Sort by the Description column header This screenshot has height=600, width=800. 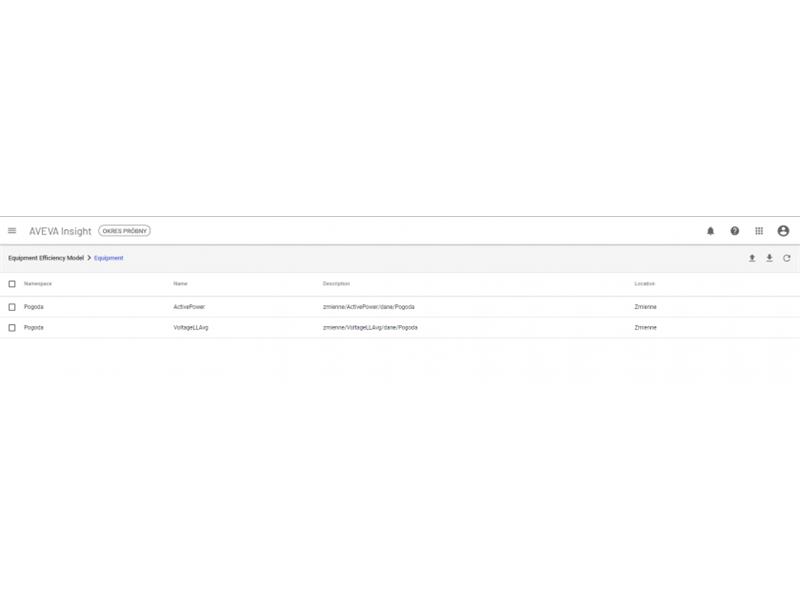[x=336, y=284]
